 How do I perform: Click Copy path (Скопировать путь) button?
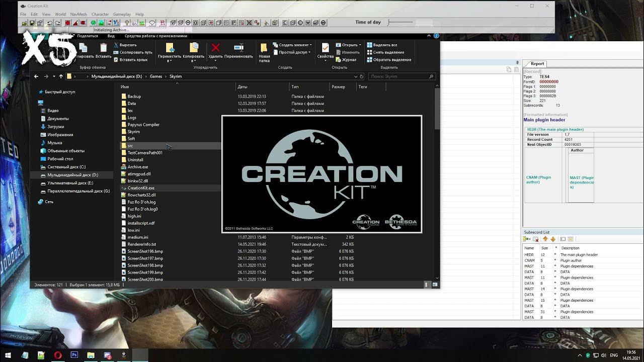(x=133, y=52)
